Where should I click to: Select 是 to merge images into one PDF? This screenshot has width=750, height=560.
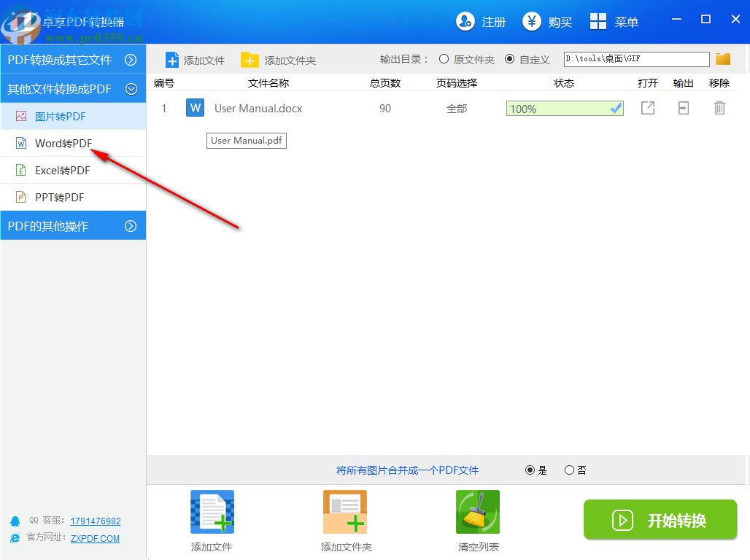[x=530, y=470]
